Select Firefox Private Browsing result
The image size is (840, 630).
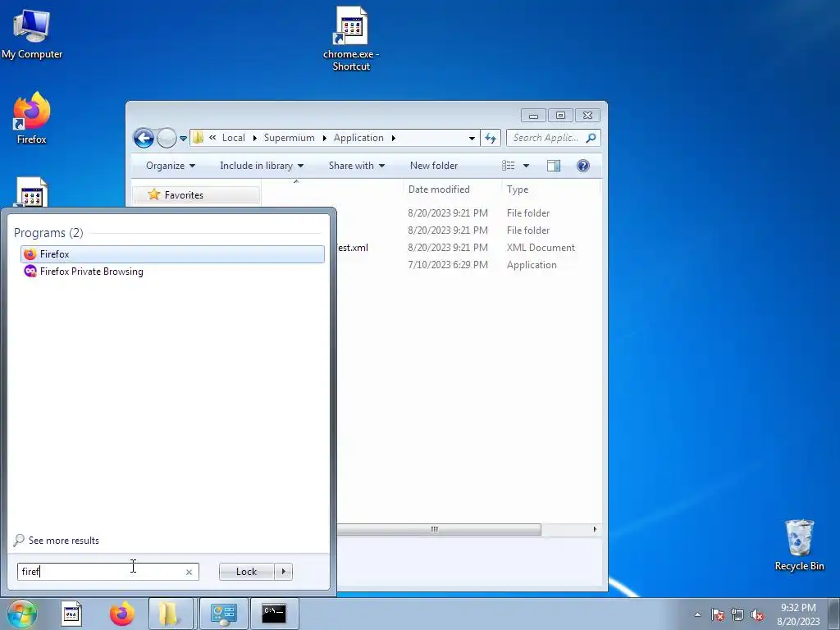pyautogui.click(x=172, y=271)
